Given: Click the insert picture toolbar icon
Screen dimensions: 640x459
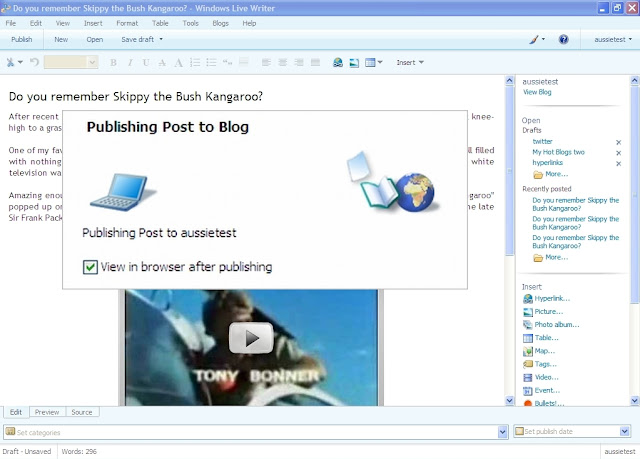Looking at the screenshot, I should (354, 62).
